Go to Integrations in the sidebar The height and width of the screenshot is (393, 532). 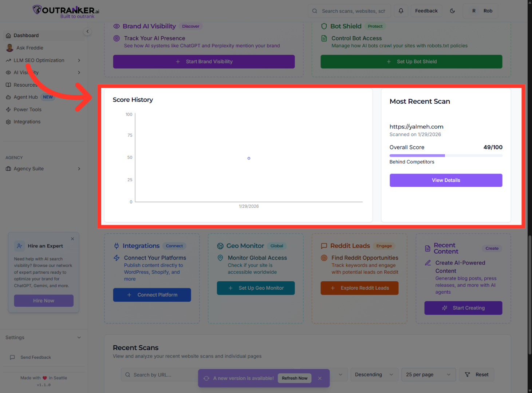click(x=27, y=122)
